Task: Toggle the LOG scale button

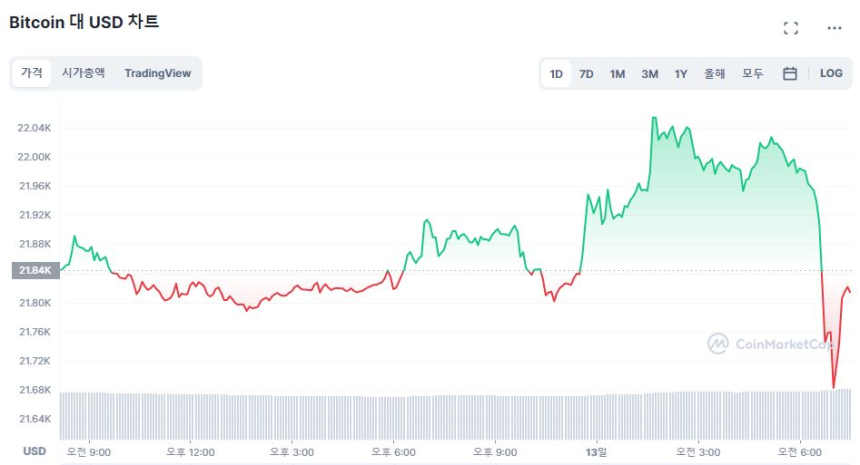Action: point(831,73)
